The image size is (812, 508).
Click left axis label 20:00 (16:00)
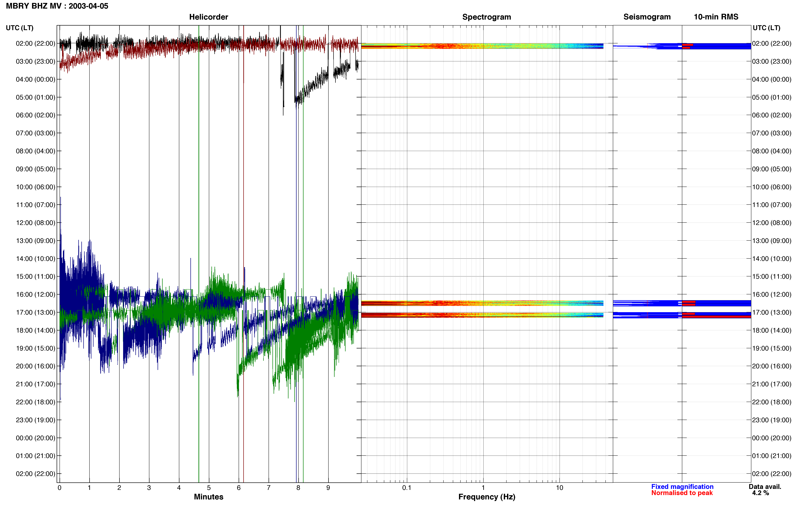point(36,366)
